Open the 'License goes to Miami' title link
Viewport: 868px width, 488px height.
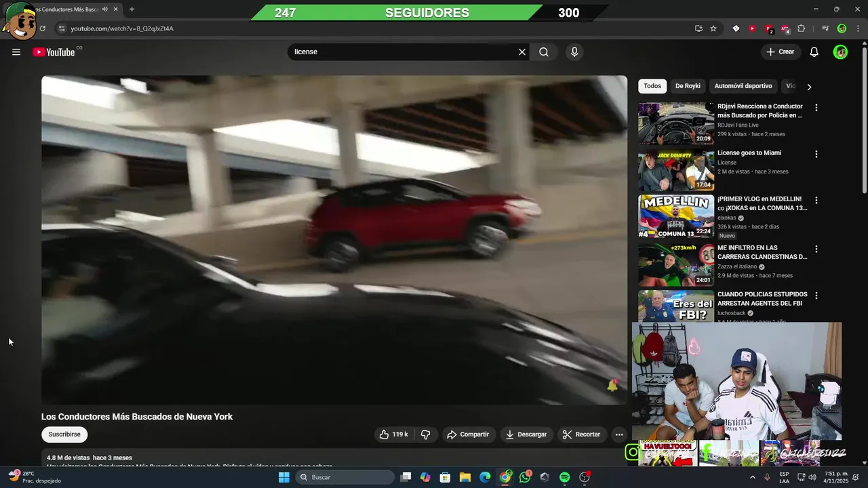749,153
